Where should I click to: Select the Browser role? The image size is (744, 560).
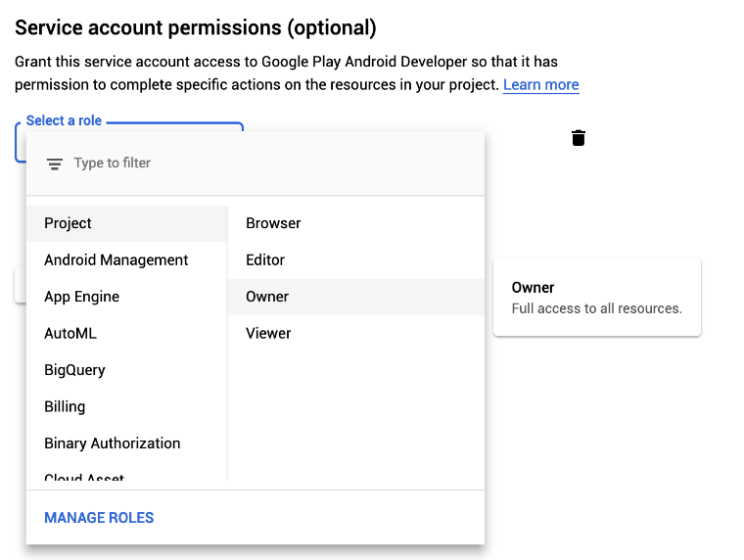(356, 223)
